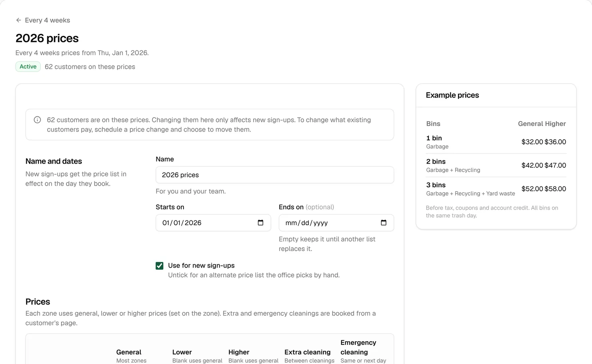Viewport: 592px width, 364px height.
Task: Click the $42.00 general price for 2 bins
Action: click(532, 165)
